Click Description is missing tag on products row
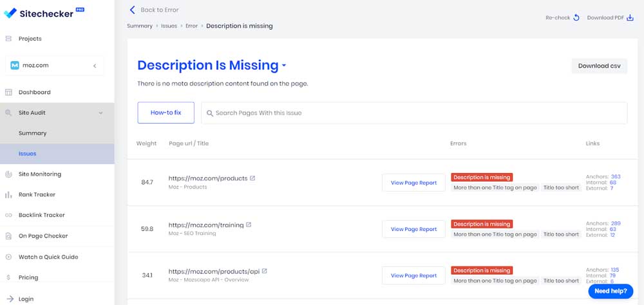Image resolution: width=644 pixels, height=305 pixels. click(x=482, y=178)
